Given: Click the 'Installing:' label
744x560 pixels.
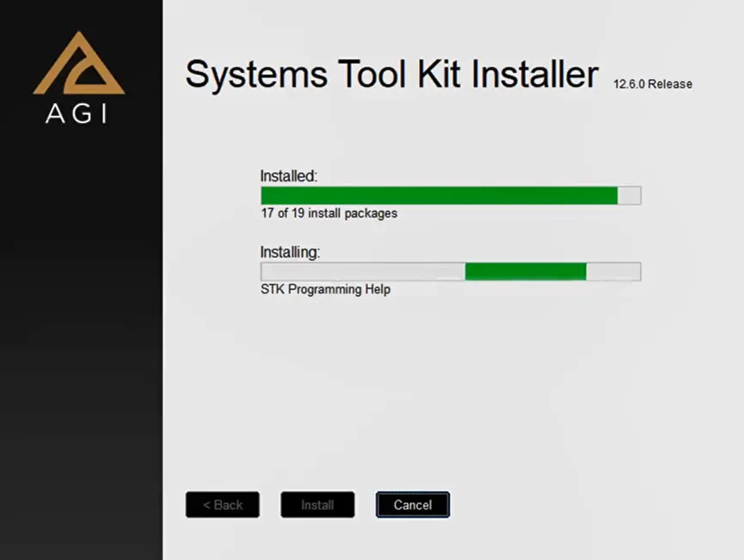Looking at the screenshot, I should tap(290, 252).
